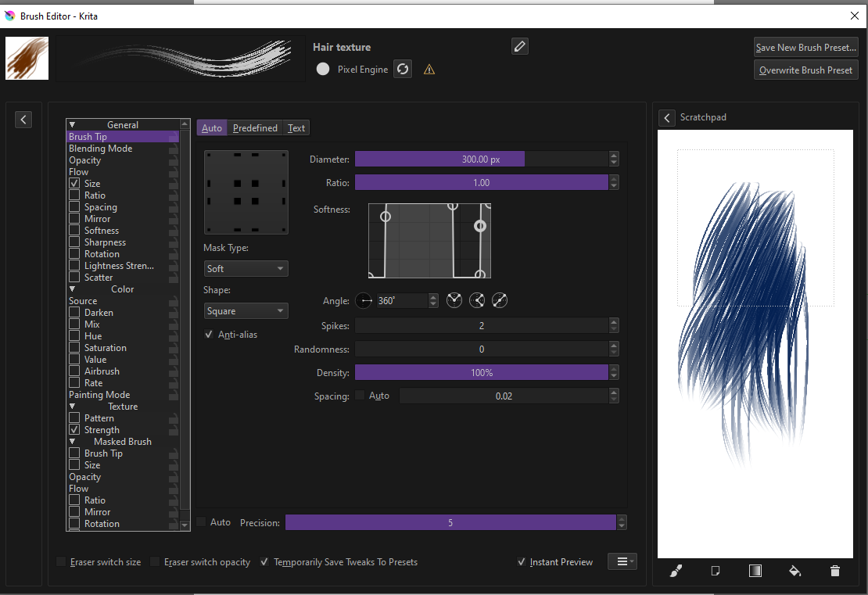868x595 pixels.
Task: Click the yellow warning triangle icon
Action: [429, 70]
